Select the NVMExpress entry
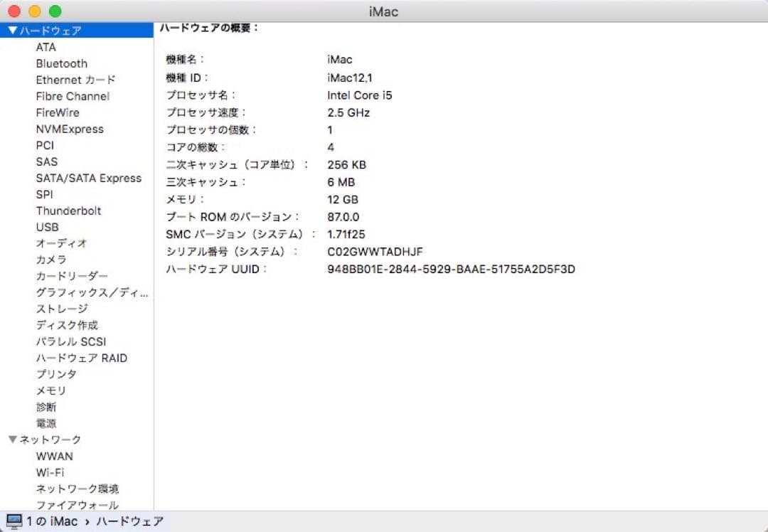The image size is (768, 532). pos(69,129)
